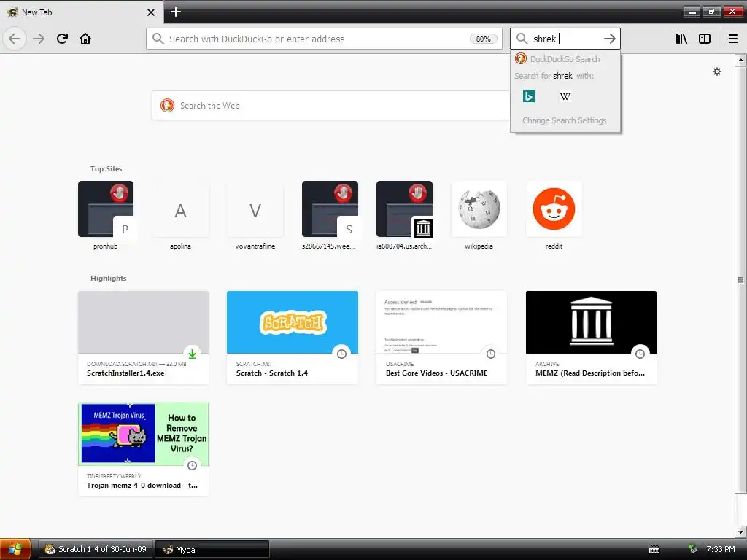Screen dimensions: 747x560
Task: Open Change Search Settings
Action: 565,120
